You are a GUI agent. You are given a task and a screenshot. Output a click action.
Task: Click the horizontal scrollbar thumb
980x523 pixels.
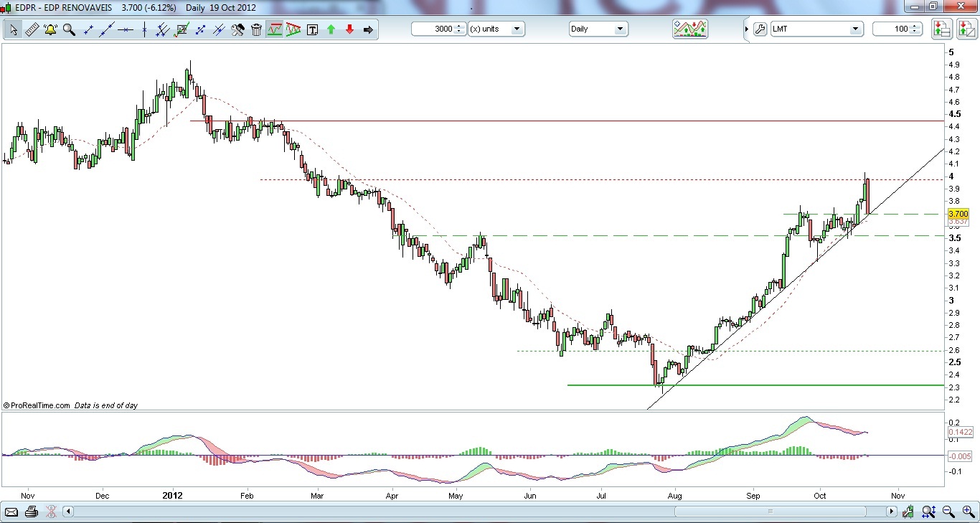771,512
